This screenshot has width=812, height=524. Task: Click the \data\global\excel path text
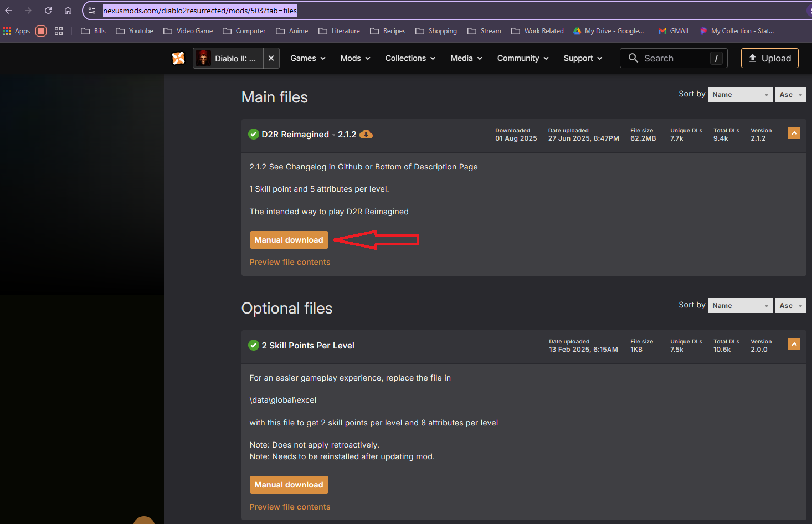[283, 400]
